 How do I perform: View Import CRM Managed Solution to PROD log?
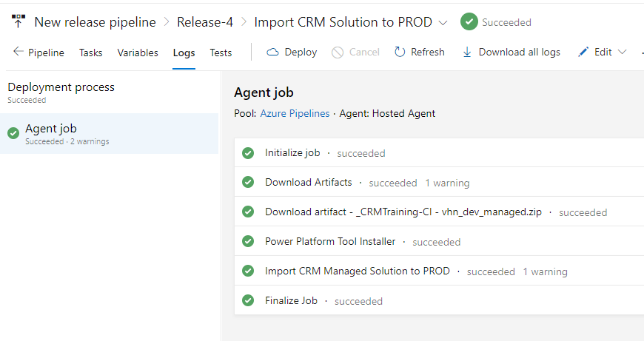[357, 271]
